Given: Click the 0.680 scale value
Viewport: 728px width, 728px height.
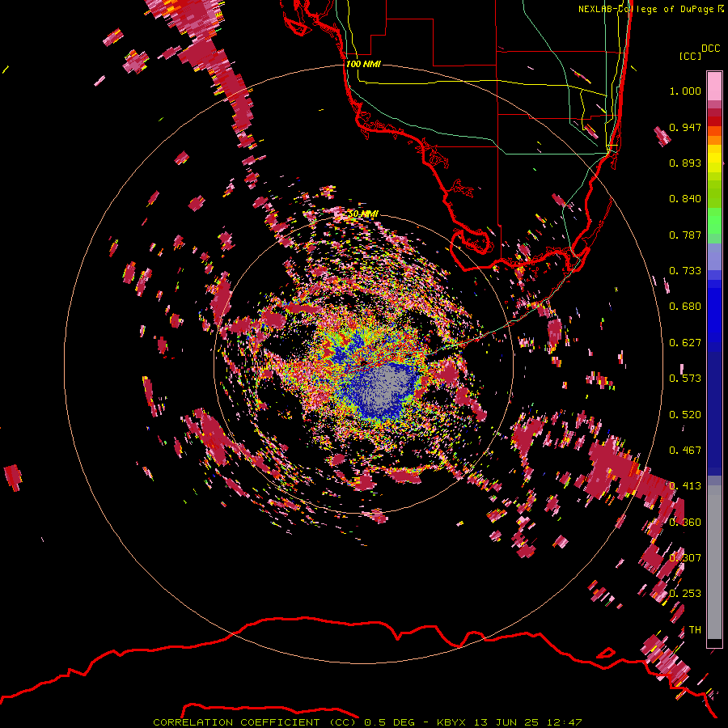Looking at the screenshot, I should point(685,307).
